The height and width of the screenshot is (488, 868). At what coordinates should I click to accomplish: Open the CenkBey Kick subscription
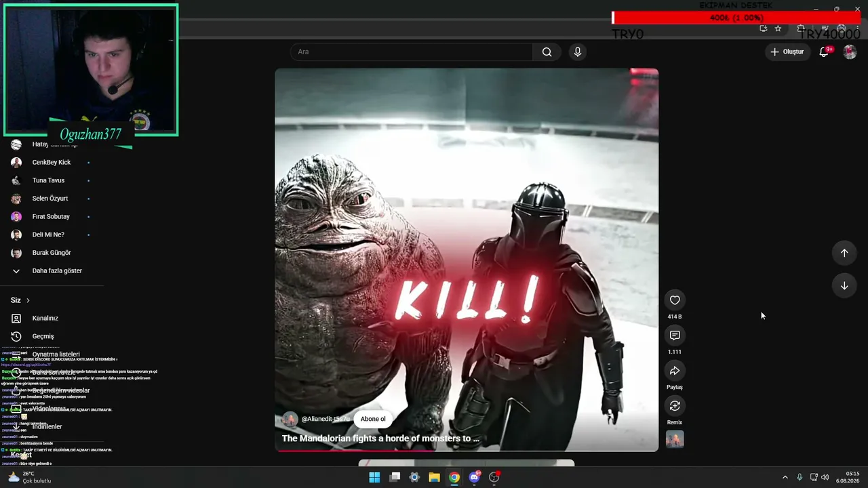[x=52, y=163]
